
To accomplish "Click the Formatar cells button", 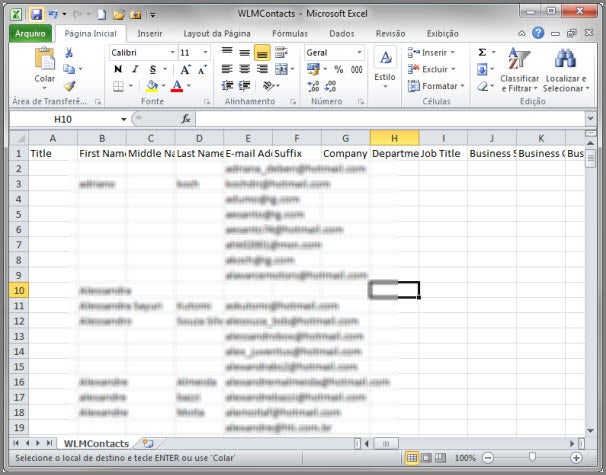I will 436,86.
